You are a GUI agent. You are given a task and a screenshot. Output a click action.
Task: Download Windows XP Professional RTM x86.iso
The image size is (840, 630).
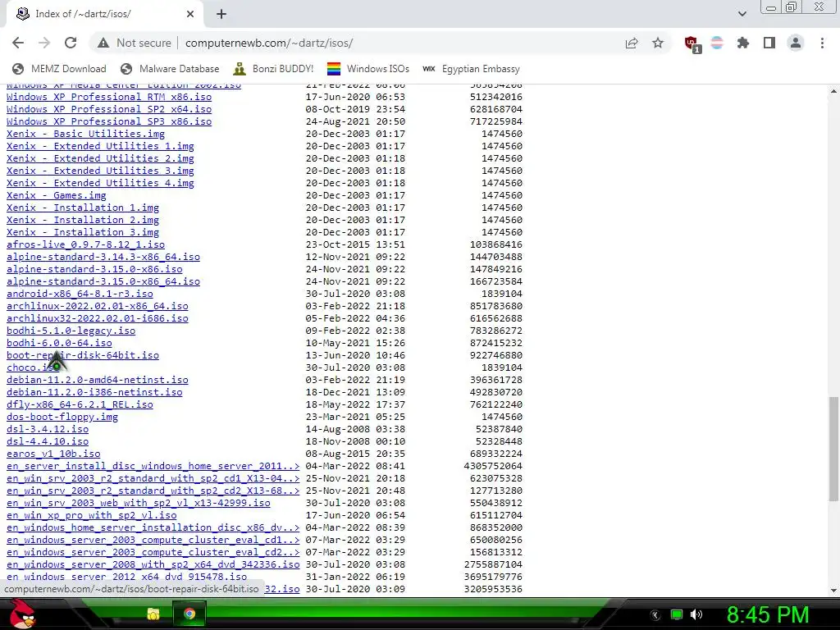[109, 97]
